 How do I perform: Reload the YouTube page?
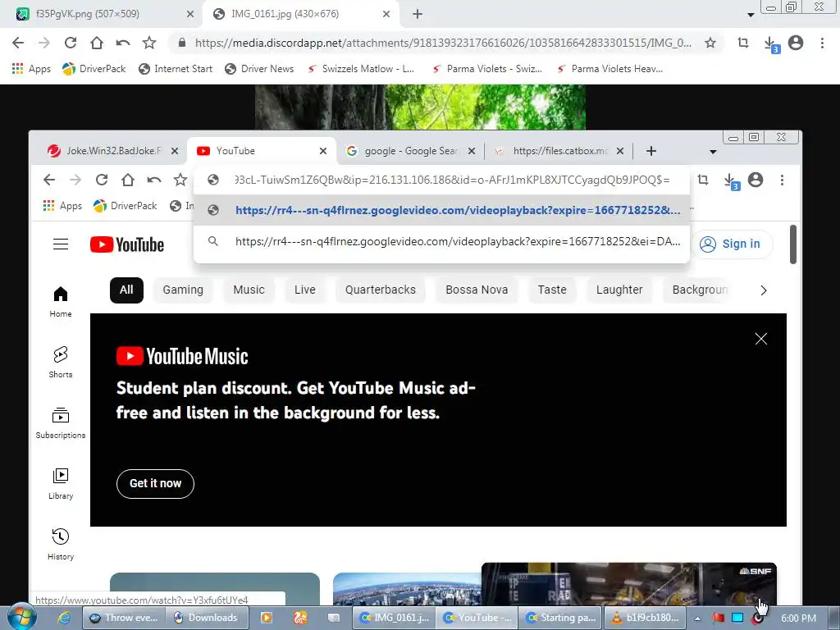coord(102,180)
